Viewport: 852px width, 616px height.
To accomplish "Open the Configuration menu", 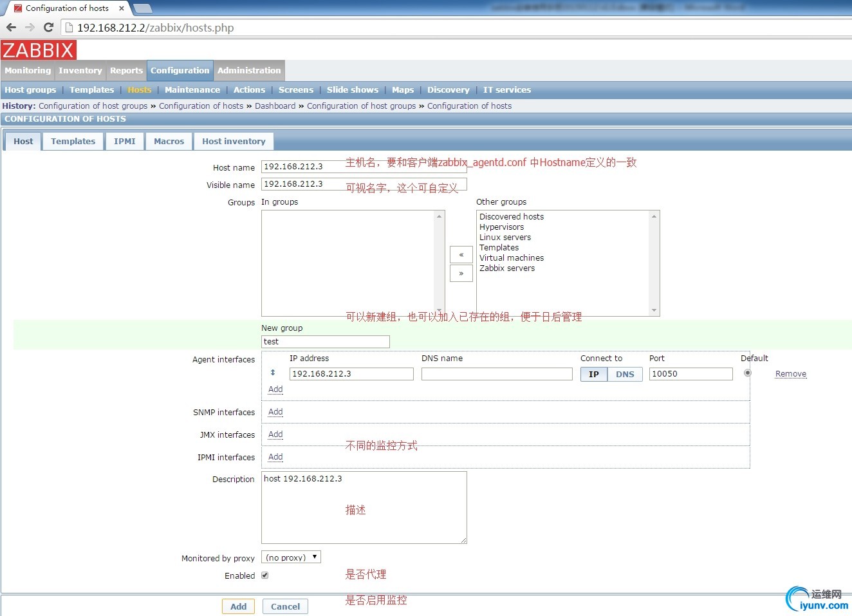I will [x=180, y=71].
